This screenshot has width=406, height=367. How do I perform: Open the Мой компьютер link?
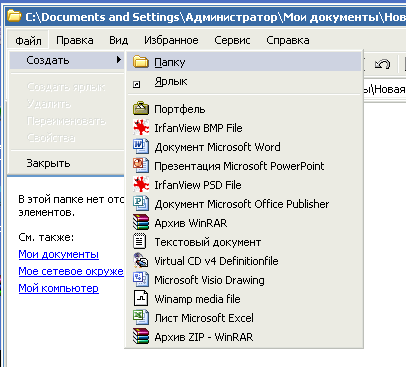[x=59, y=288]
